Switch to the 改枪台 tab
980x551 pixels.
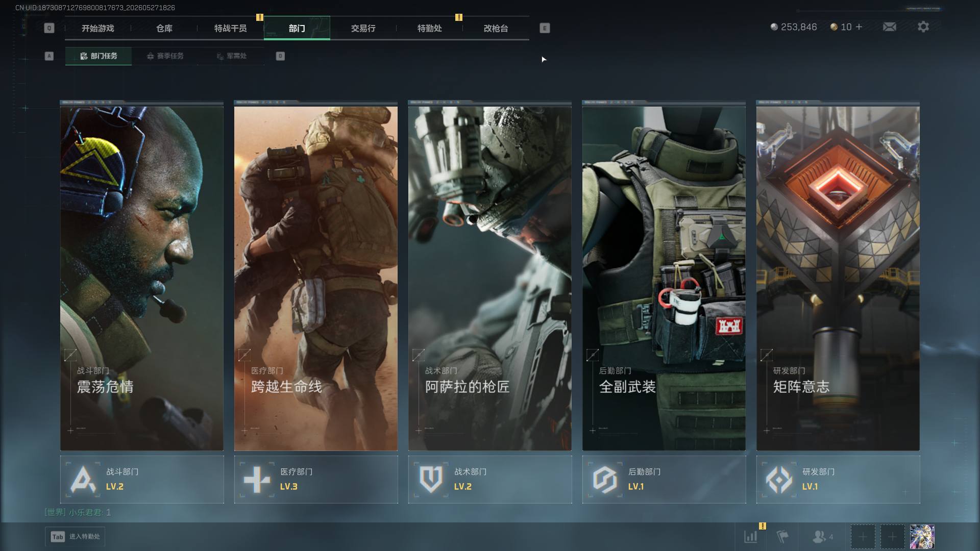[496, 28]
